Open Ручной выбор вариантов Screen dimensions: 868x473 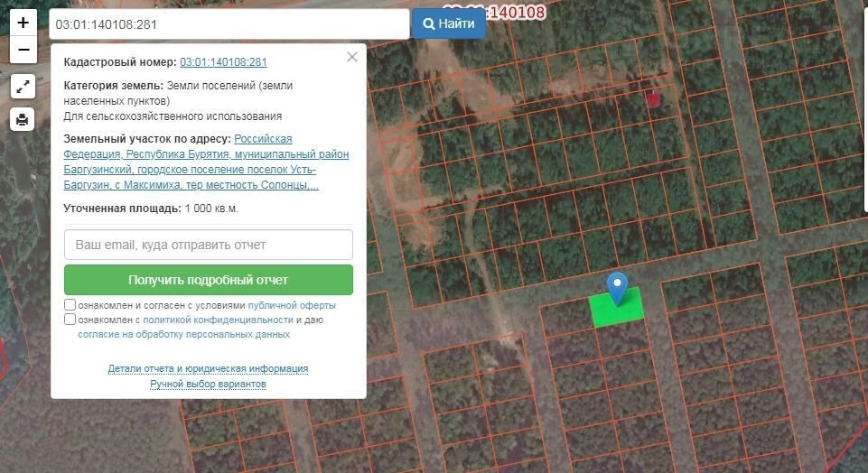click(x=208, y=384)
